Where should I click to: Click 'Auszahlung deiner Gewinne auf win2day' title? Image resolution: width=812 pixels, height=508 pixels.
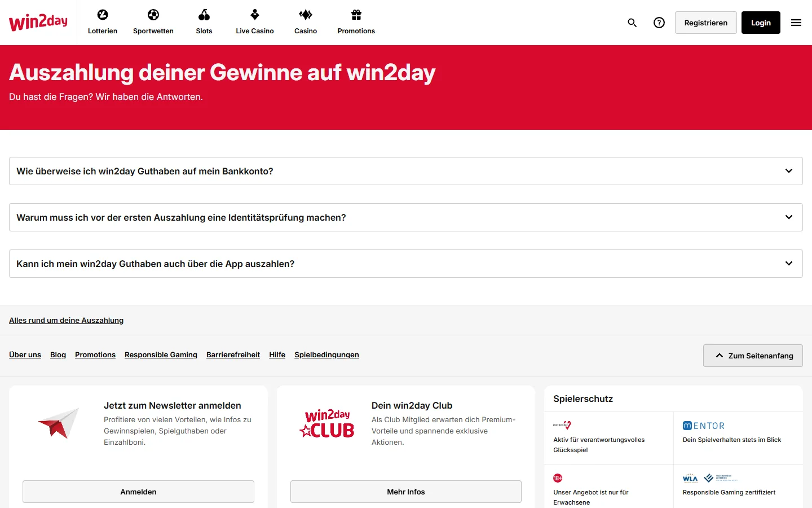(222, 72)
